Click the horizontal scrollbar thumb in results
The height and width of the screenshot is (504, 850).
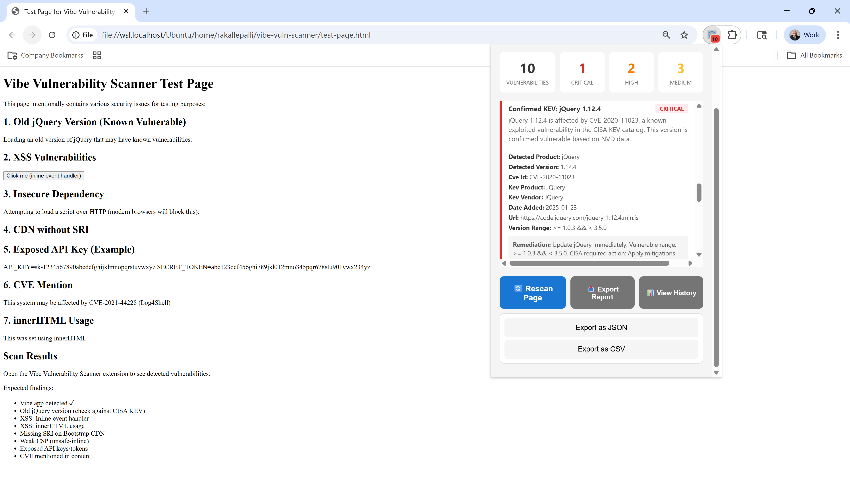[589, 263]
